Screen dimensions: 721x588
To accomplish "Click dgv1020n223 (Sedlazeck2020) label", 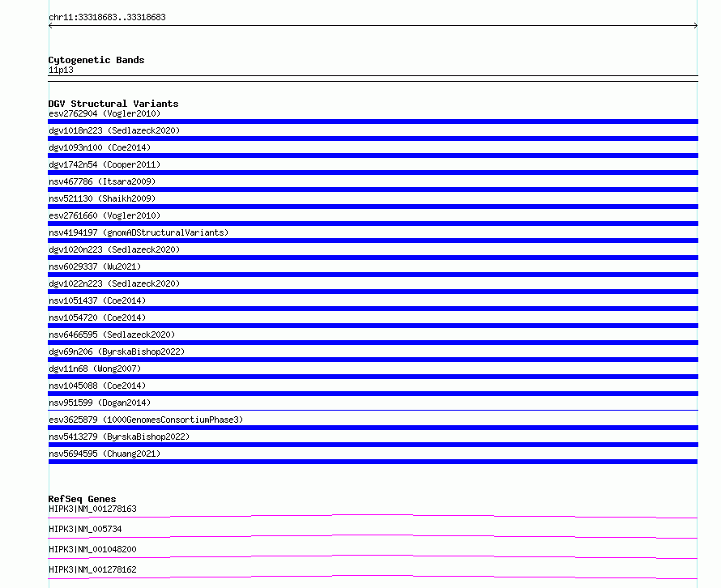I will coord(114,249).
